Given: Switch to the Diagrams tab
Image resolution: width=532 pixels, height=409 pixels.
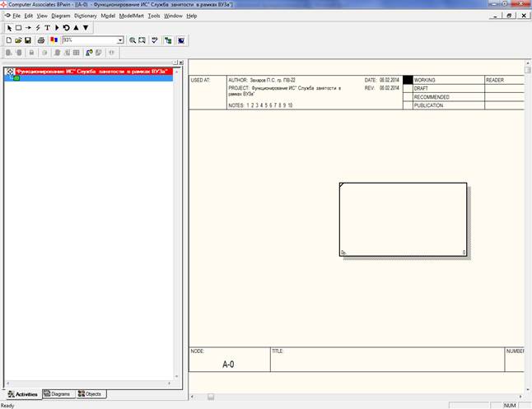Looking at the screenshot, I should click(x=57, y=394).
